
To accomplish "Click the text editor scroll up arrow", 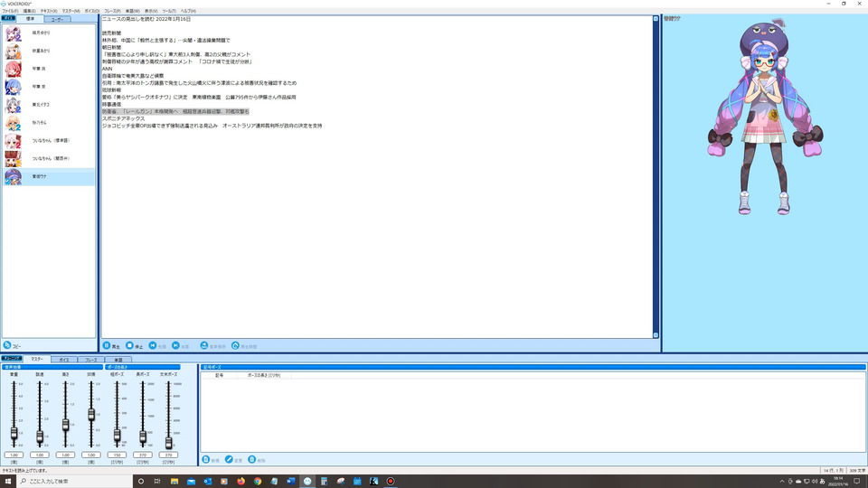I will (x=656, y=19).
